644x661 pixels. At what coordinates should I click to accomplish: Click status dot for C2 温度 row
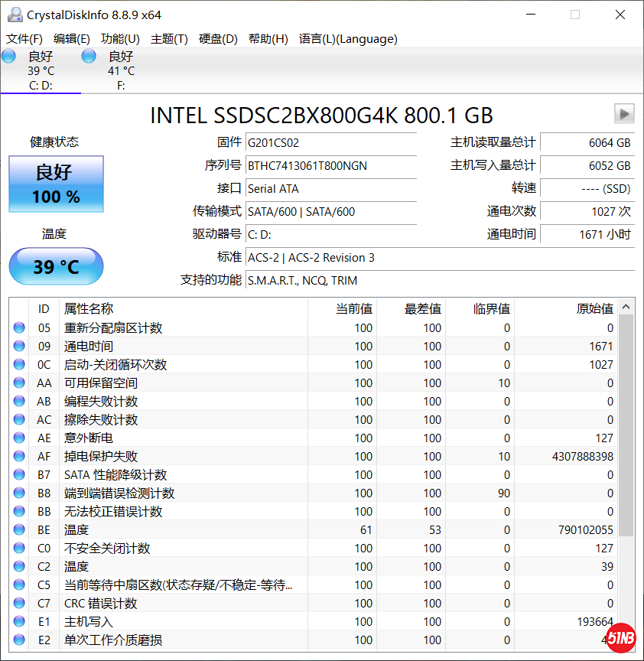click(x=19, y=566)
